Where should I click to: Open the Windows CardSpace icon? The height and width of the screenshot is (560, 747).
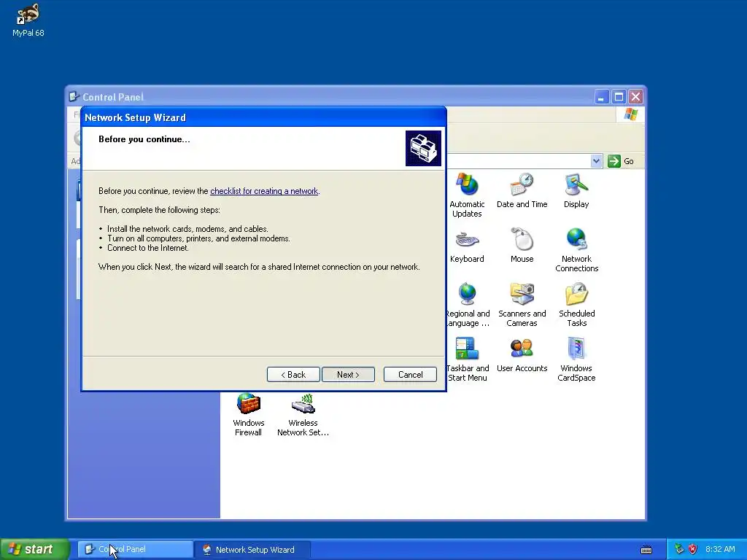click(x=576, y=359)
